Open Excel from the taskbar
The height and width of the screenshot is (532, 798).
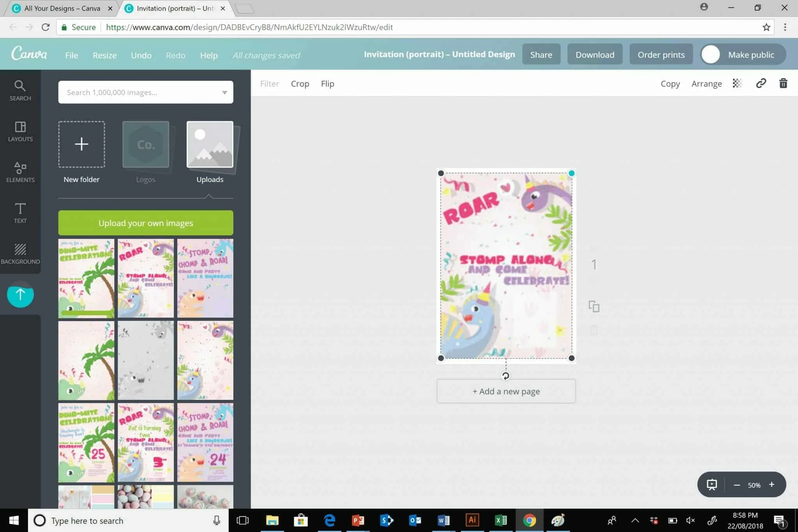(x=501, y=520)
